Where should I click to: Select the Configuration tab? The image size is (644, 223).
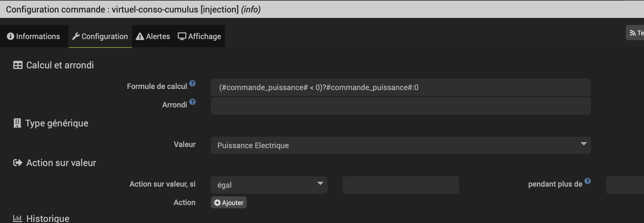pyautogui.click(x=100, y=36)
